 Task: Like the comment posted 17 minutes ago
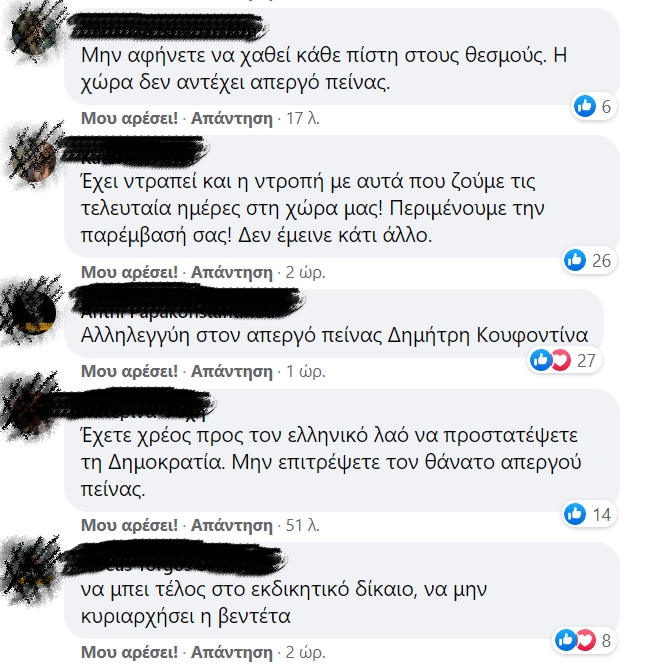tap(130, 118)
